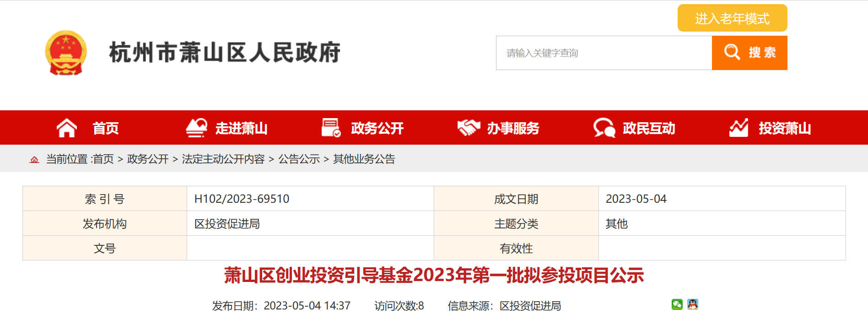Open the 办事服务 navigation menu item
This screenshot has width=868, height=325.
coord(513,128)
